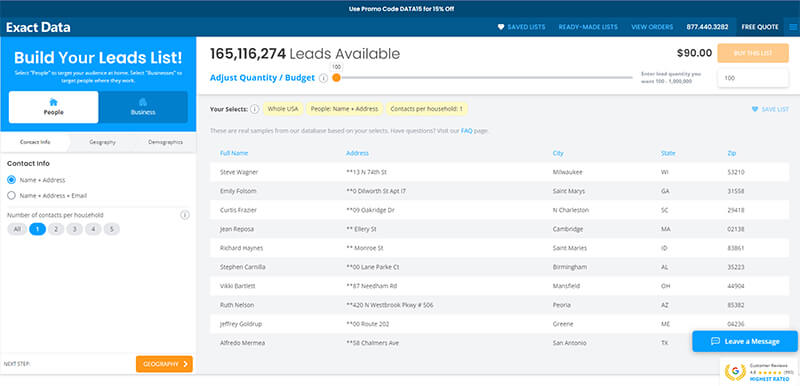
Task: Click the Jeffrey Goldrup name cell
Action: pos(240,324)
